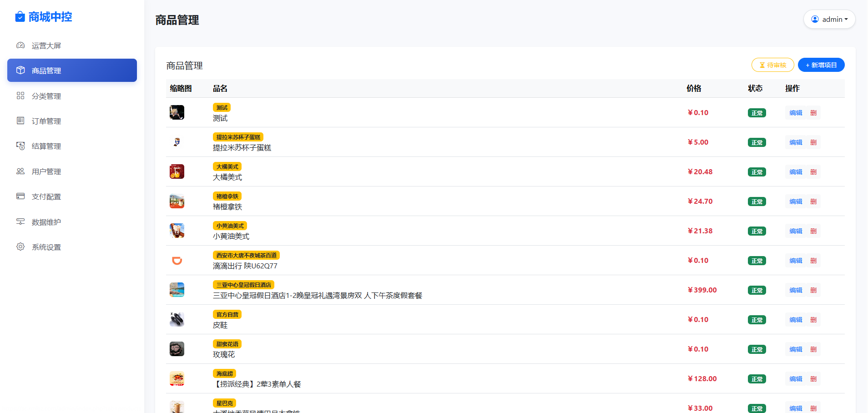Click the 支付配置 card icon
Image resolution: width=868 pixels, height=413 pixels.
20,196
